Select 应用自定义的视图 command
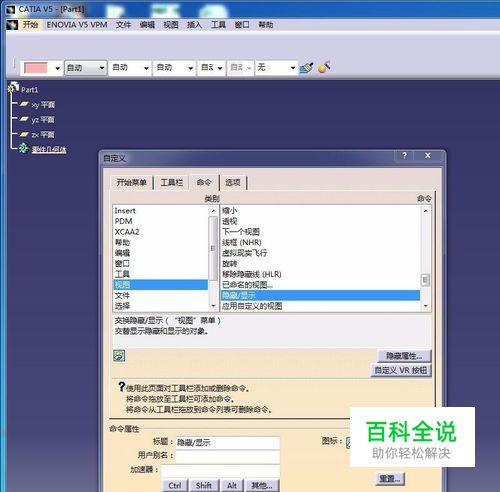The image size is (500, 492). click(320, 306)
